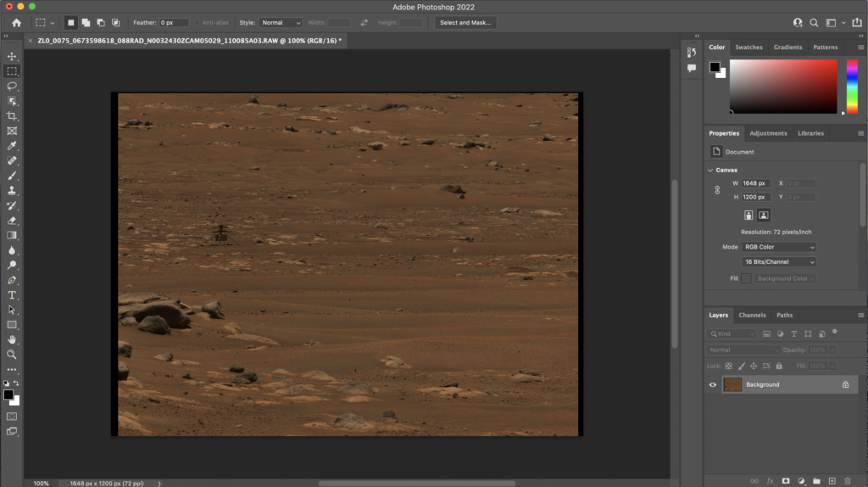Open the Swatches tab
Image resolution: width=868 pixels, height=487 pixels.
point(748,48)
